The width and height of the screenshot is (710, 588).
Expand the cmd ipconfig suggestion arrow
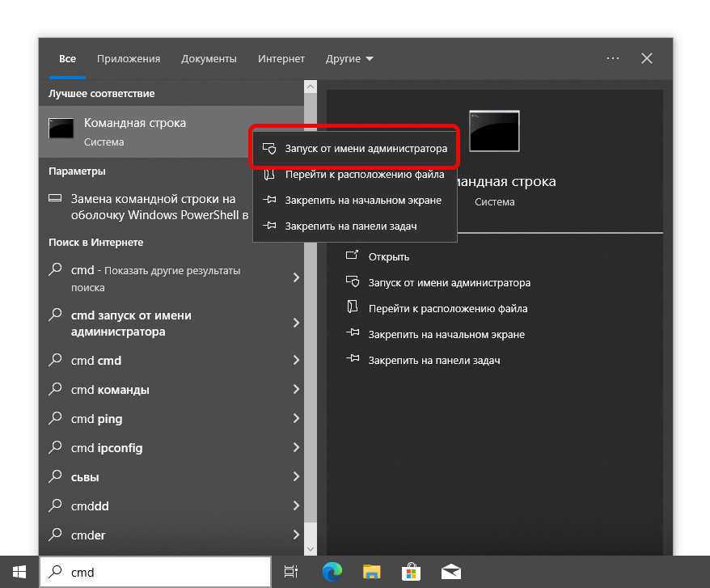296,448
